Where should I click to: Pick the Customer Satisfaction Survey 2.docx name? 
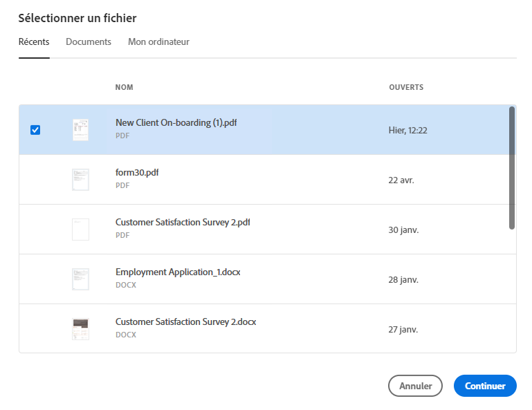pyautogui.click(x=186, y=322)
